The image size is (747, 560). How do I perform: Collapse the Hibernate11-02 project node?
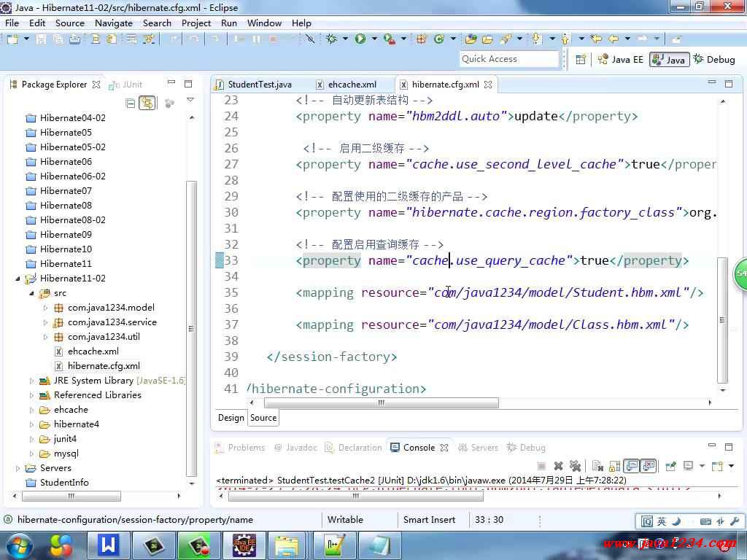(18, 279)
